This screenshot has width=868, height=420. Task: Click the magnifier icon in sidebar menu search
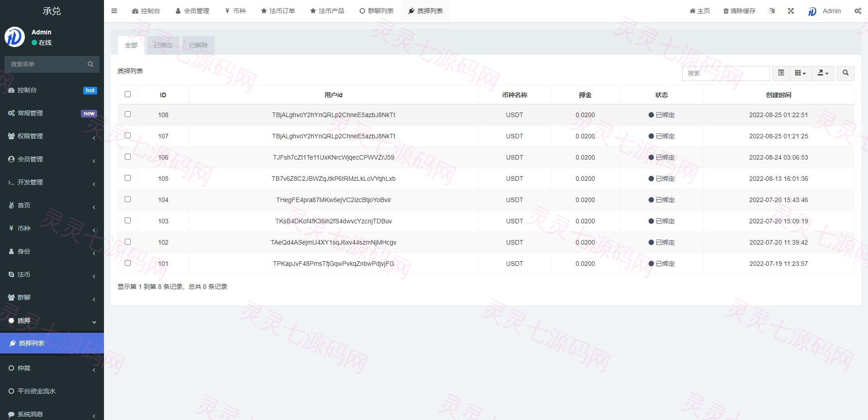(x=90, y=64)
